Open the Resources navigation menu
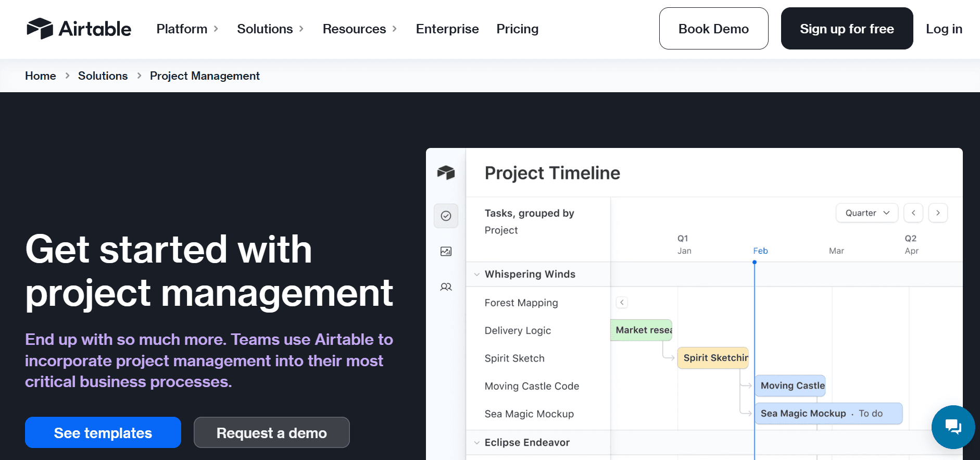This screenshot has width=980, height=460. 359,29
